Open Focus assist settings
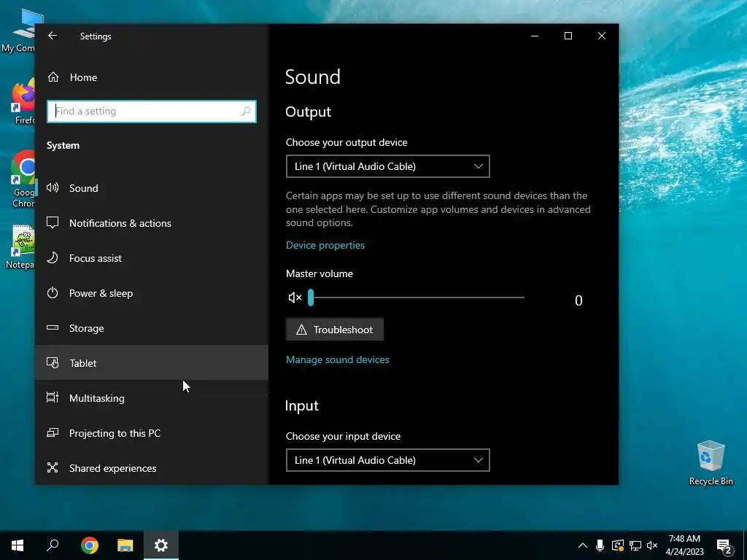 (152, 258)
